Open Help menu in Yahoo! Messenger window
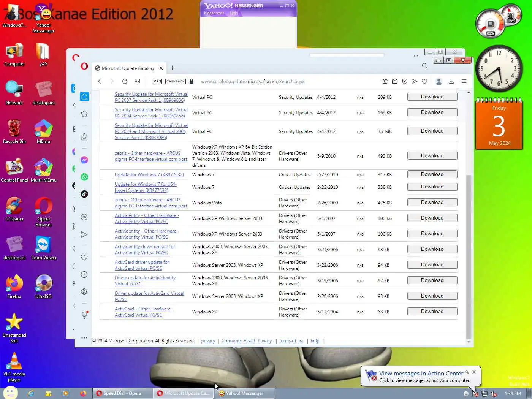532x399 pixels. tap(234, 13)
